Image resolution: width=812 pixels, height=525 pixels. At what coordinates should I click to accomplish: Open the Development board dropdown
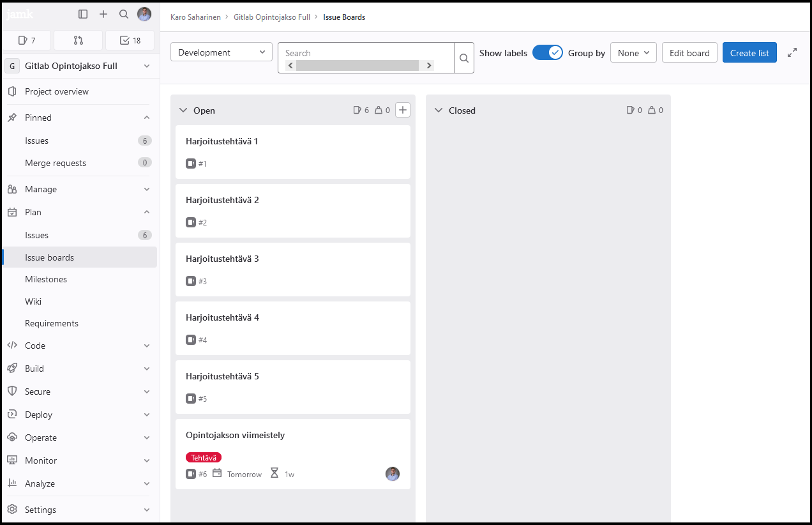pyautogui.click(x=222, y=52)
